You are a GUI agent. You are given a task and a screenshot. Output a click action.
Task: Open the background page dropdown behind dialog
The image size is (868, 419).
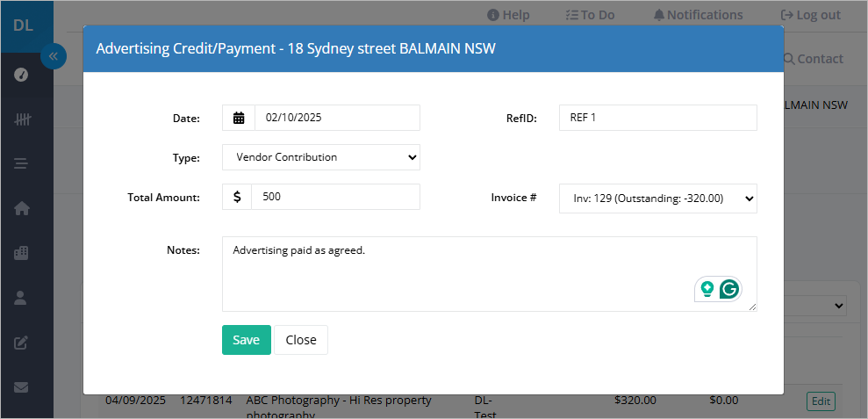coord(816,306)
